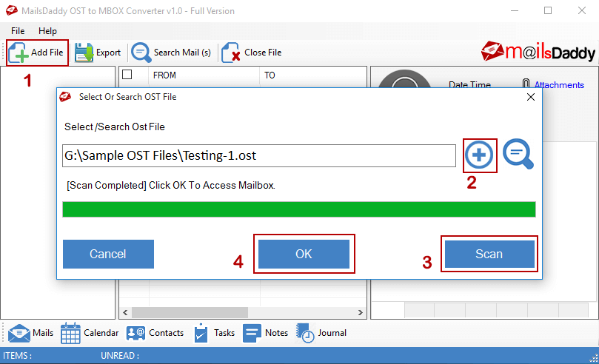Click the horizontal scrollbar thumb in the mail list

pos(190,312)
